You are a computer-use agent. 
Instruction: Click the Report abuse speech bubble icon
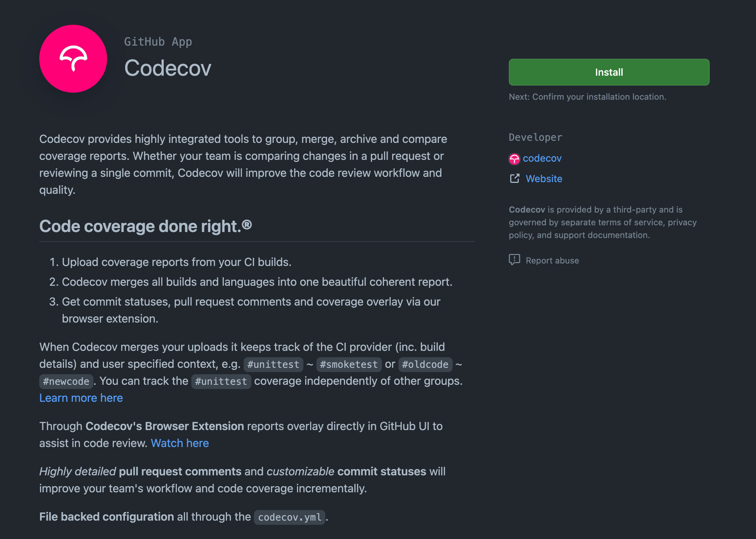(x=514, y=260)
